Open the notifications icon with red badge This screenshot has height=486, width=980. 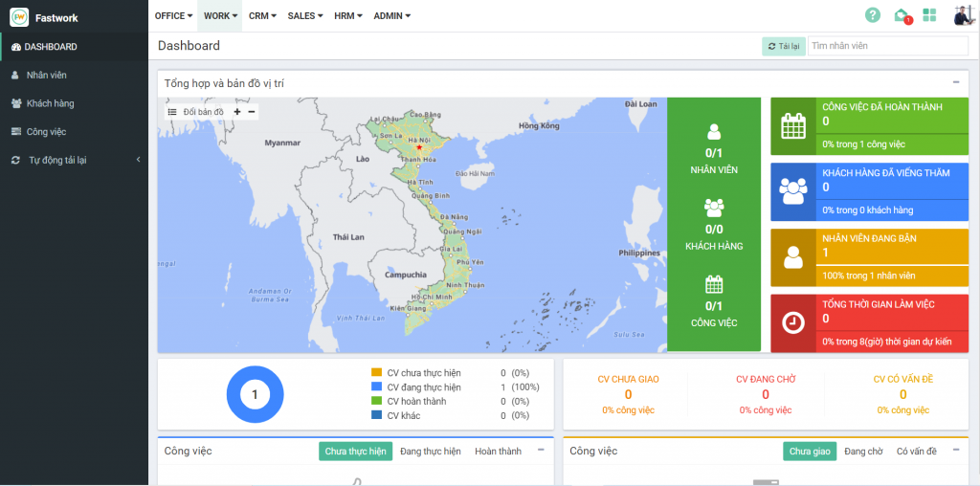902,15
